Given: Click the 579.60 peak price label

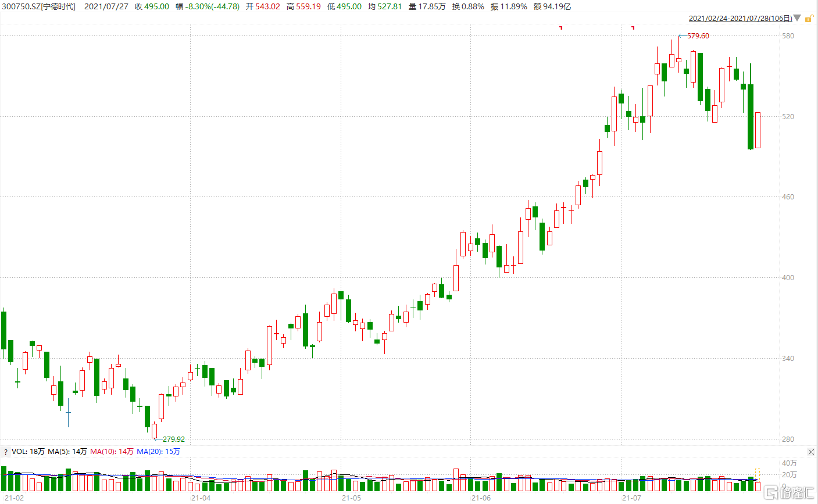Looking at the screenshot, I should 698,36.
